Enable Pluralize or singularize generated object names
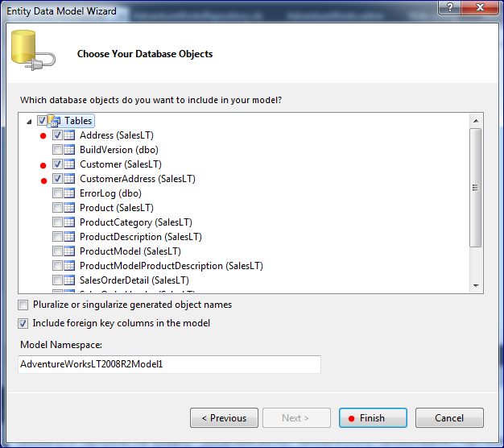 23,305
